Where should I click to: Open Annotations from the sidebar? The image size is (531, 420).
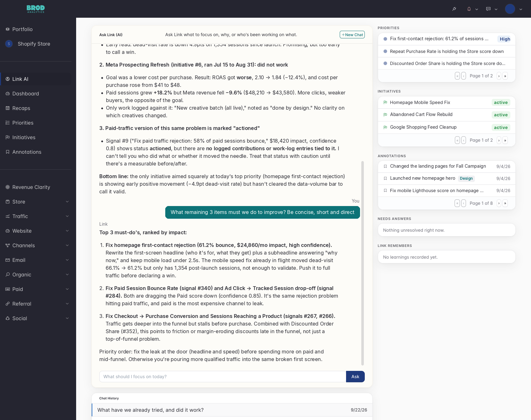36,152
